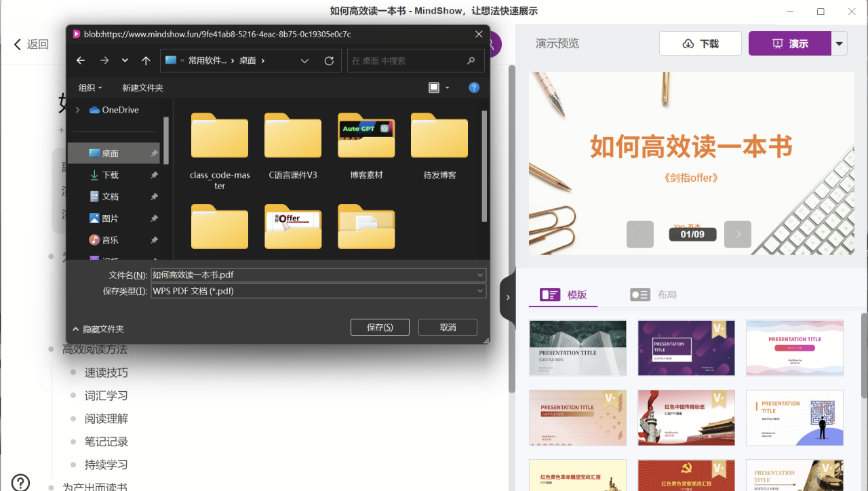Select the class_code-master folder

tap(220, 151)
